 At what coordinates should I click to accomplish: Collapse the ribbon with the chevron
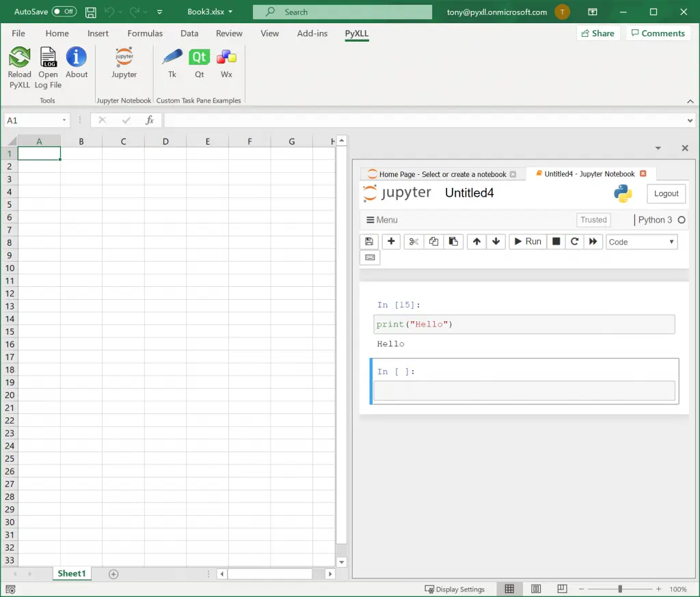(690, 101)
